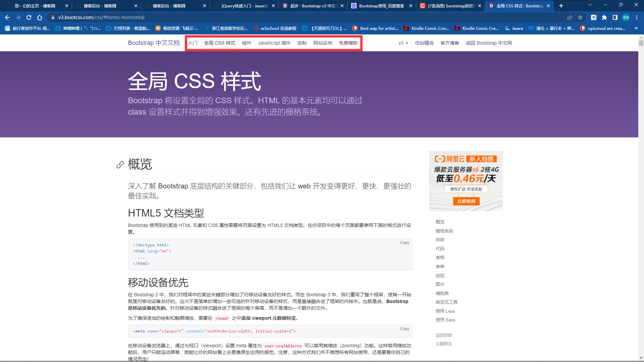644x362 pixels.
Task: Open the bird extension icon in toolbar
Action: (594, 17)
